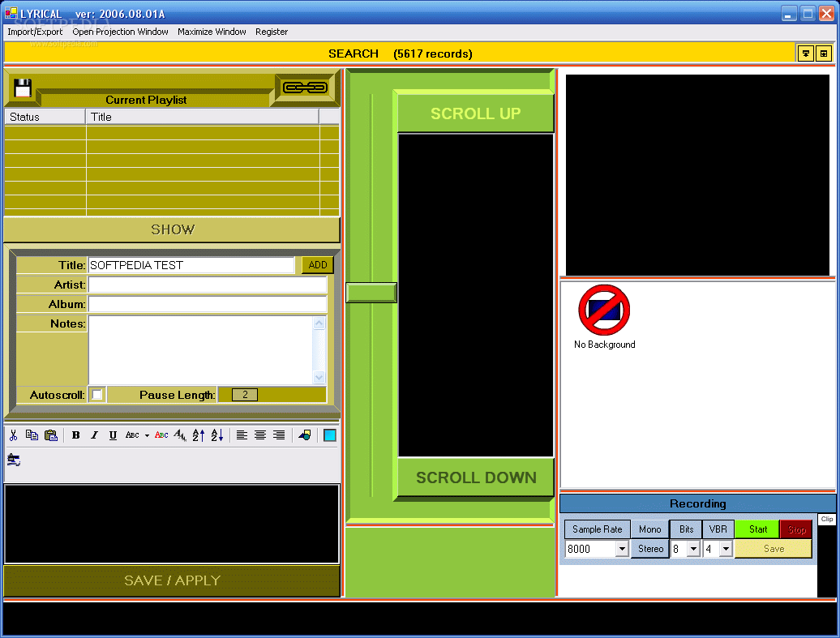The image size is (840, 638).
Task: Click the cyan color swatch in toolbar
Action: coord(329,435)
